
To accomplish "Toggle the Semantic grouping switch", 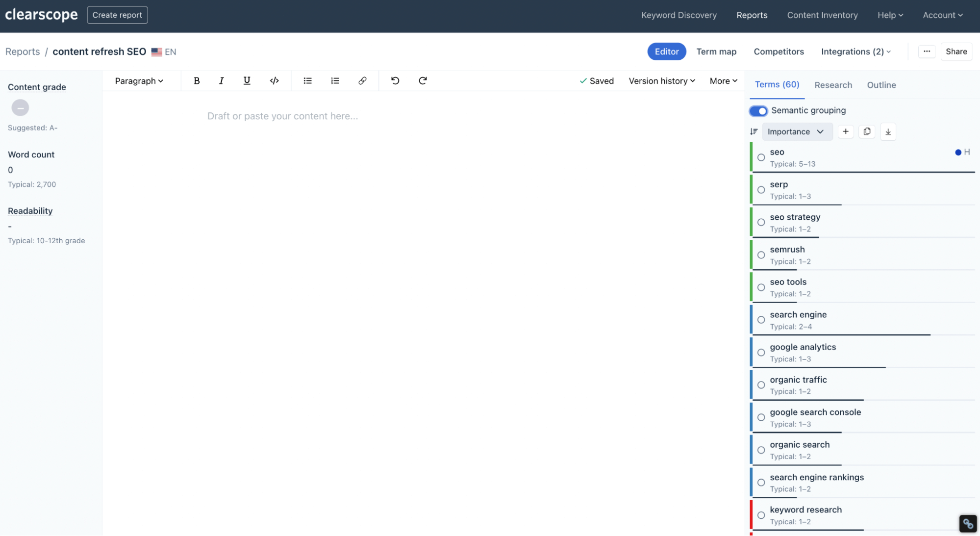I will (758, 111).
